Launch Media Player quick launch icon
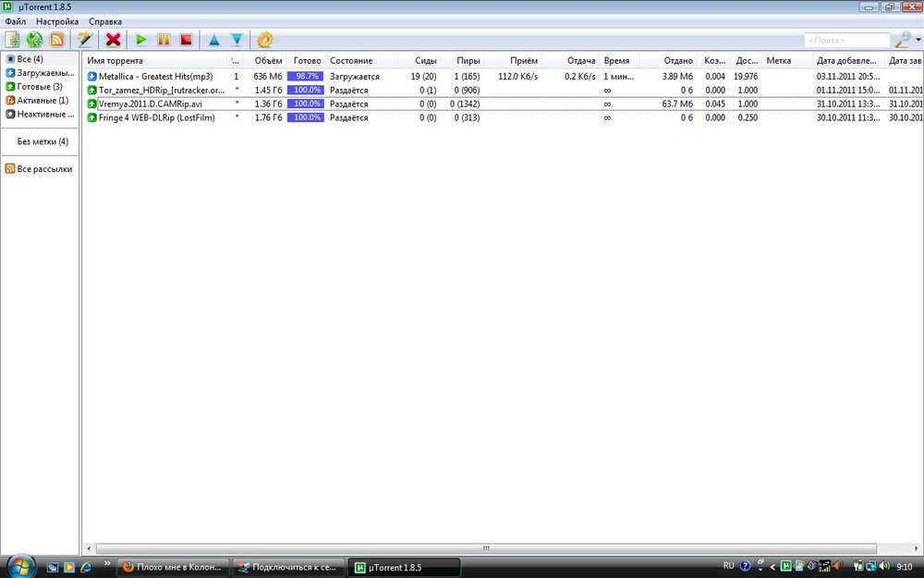The height and width of the screenshot is (578, 924). click(69, 568)
